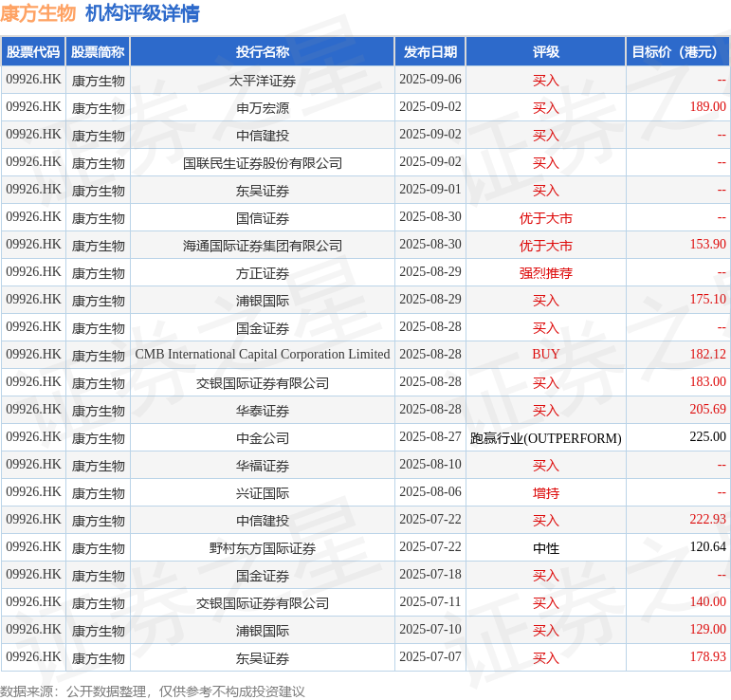Click the 机构评级详情 heading

coord(142,13)
